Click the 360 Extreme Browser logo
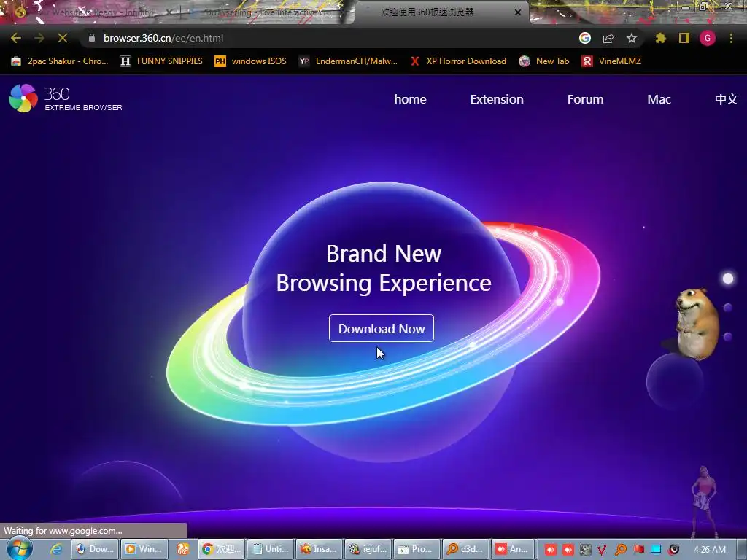Viewport: 747px width, 560px height. point(66,98)
